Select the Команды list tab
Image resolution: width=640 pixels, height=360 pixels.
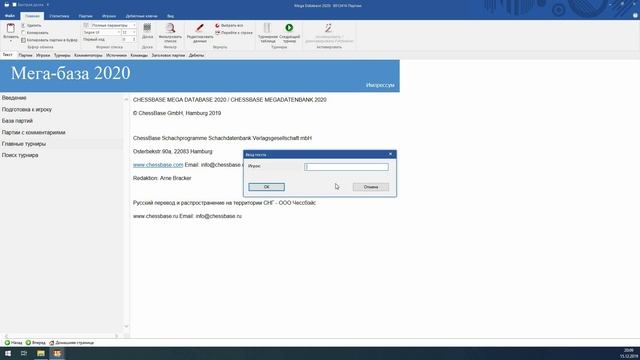139,55
